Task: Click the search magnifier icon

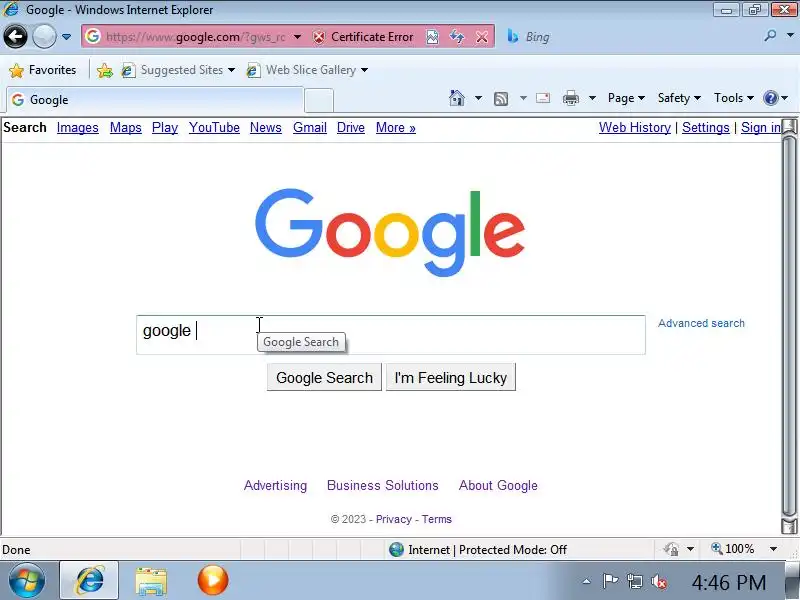Action: coord(770,36)
